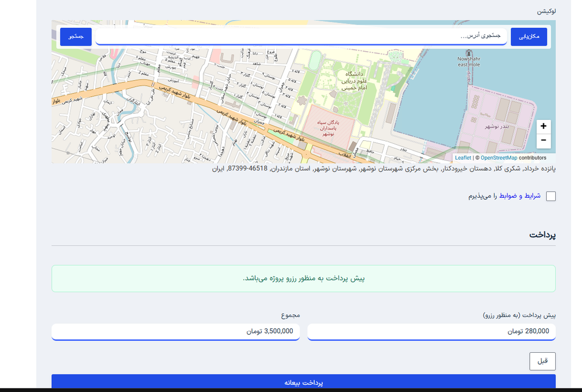Zoom in on the map with plus button

pyautogui.click(x=543, y=127)
